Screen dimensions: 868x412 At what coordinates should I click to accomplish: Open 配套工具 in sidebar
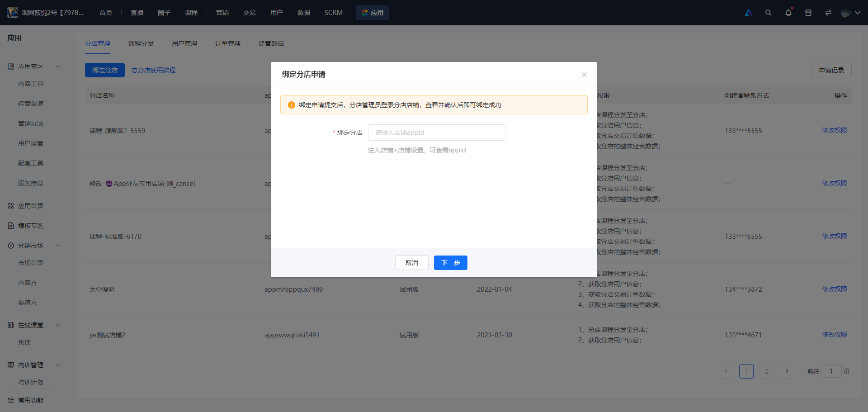pos(31,163)
